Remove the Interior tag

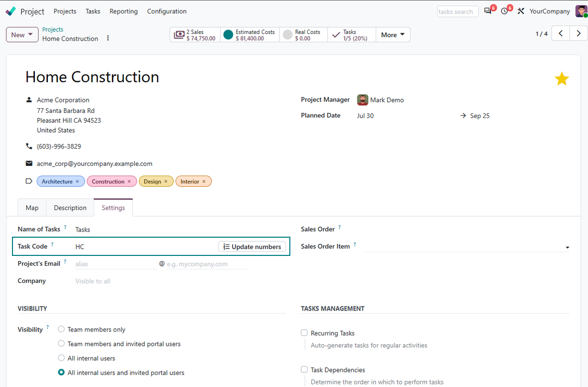click(x=204, y=182)
